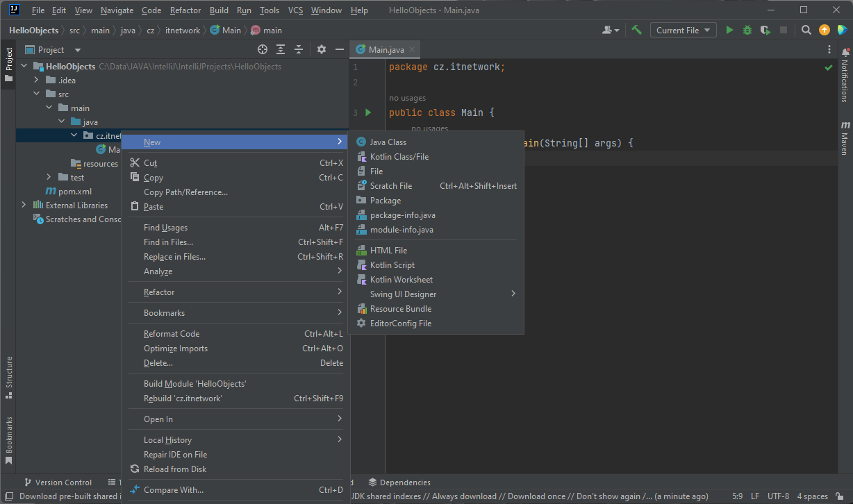Image resolution: width=853 pixels, height=504 pixels.
Task: Open the Bookmarks tool window
Action: (9, 440)
